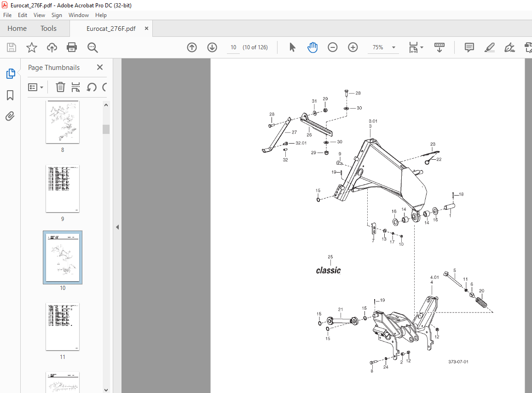Screen dimensions: 532x393
Task: Rotate page counterclockwise
Action: pos(91,87)
